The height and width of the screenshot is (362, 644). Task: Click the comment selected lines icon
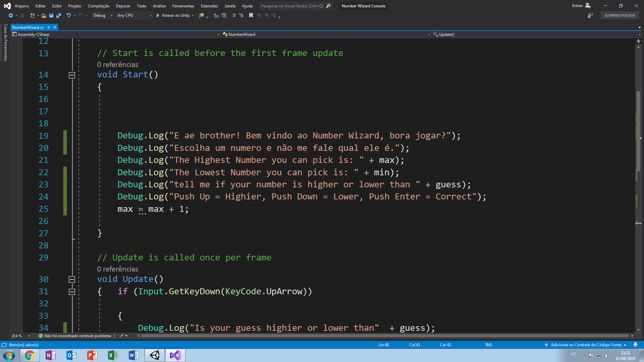point(234,15)
